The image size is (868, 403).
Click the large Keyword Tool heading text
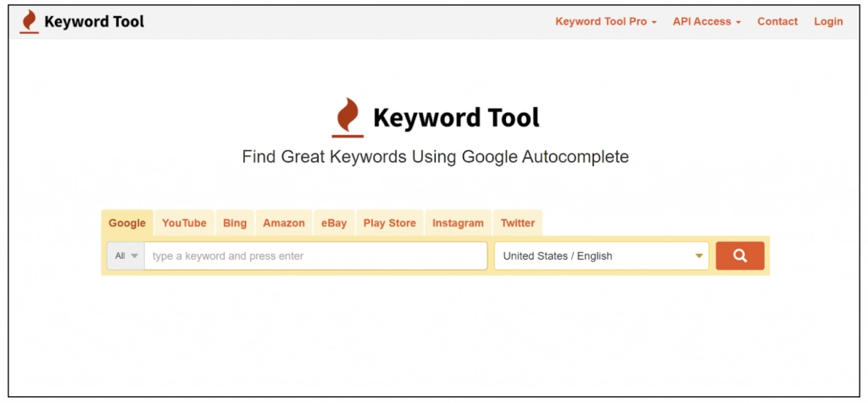click(456, 117)
